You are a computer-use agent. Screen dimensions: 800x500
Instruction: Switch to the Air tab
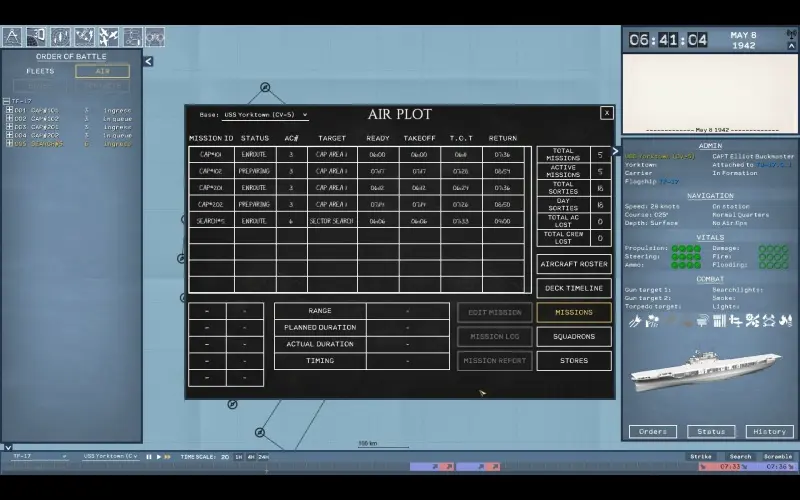tap(102, 72)
